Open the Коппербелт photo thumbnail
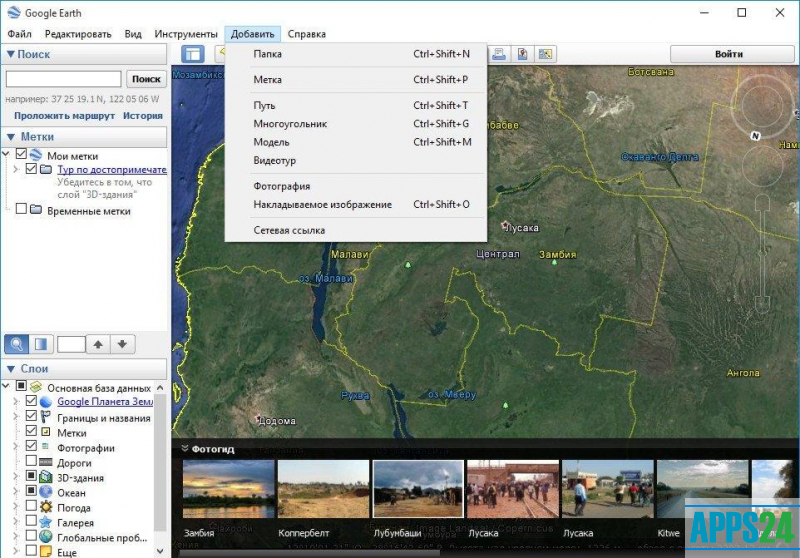Viewport: 800px width, 558px height. tap(323, 489)
